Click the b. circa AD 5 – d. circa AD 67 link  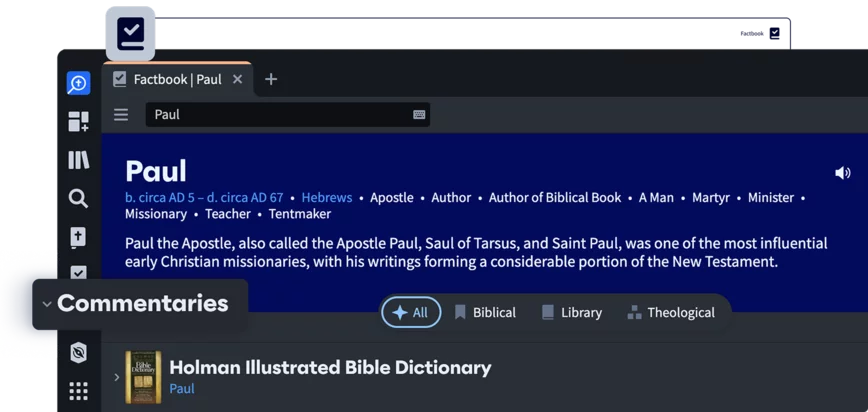(204, 198)
